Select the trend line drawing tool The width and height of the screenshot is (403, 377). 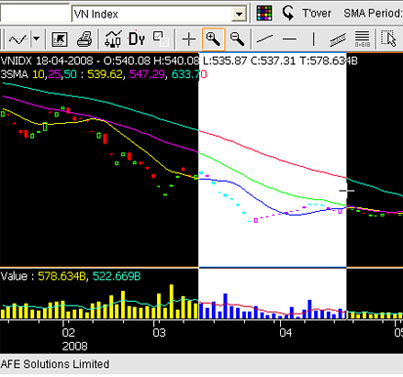265,39
